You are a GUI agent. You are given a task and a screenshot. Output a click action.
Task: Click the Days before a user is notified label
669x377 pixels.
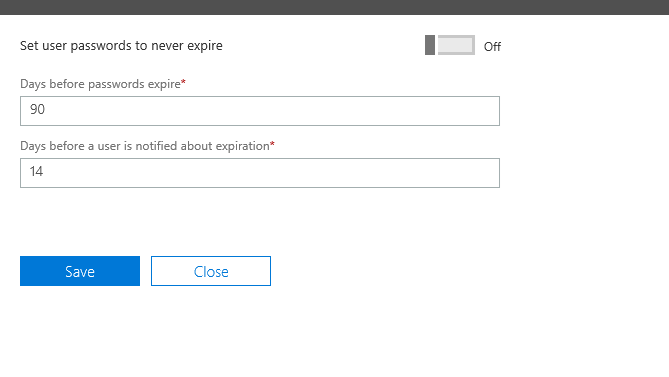tap(145, 146)
